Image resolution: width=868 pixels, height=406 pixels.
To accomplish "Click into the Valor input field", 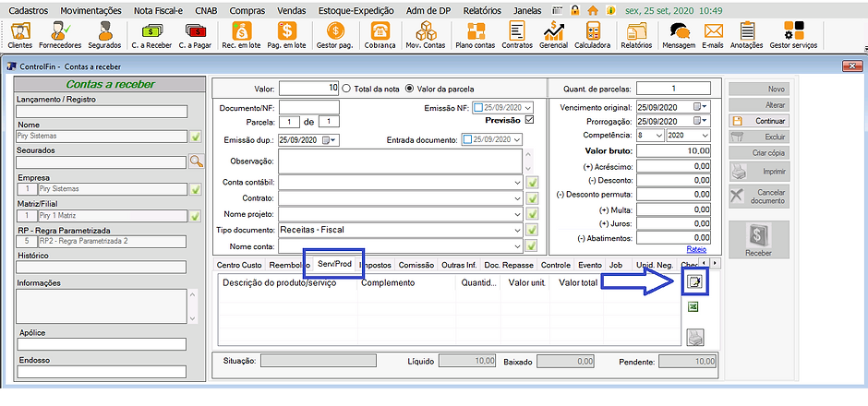I will tap(309, 88).
